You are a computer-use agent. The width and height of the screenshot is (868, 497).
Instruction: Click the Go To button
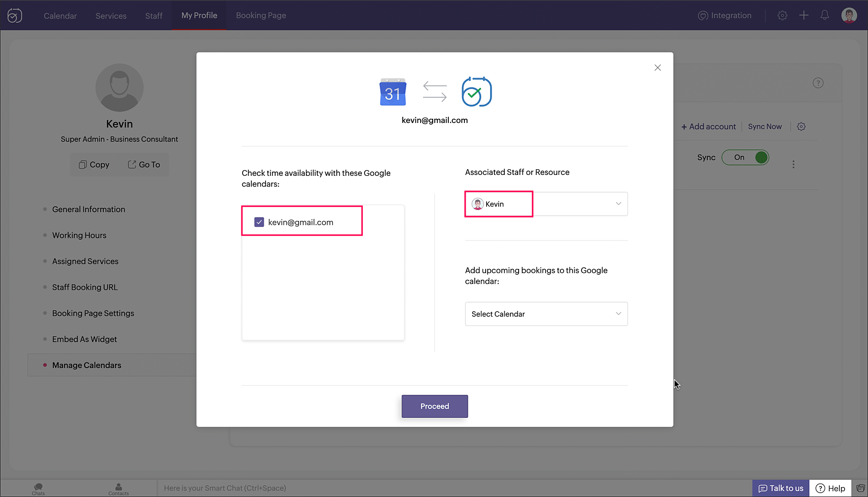point(144,165)
